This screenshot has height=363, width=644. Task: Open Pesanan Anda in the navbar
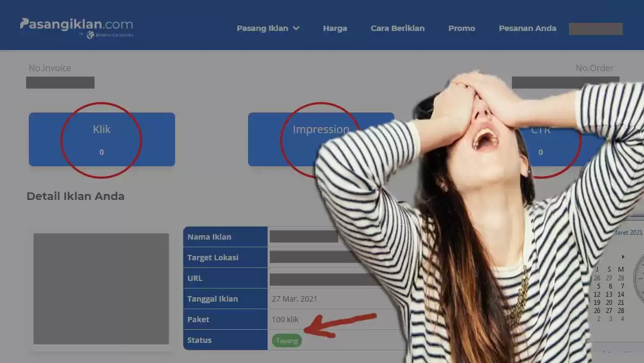point(527,28)
